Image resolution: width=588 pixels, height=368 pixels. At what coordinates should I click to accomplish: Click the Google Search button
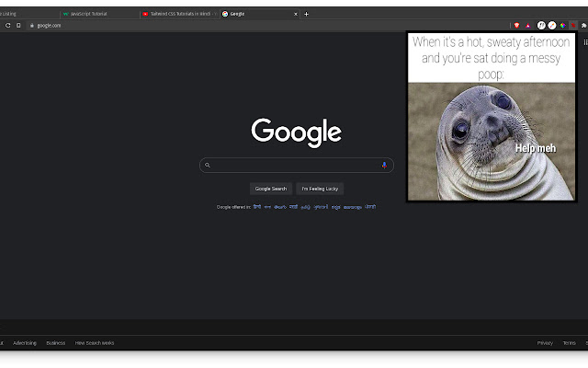pyautogui.click(x=271, y=189)
